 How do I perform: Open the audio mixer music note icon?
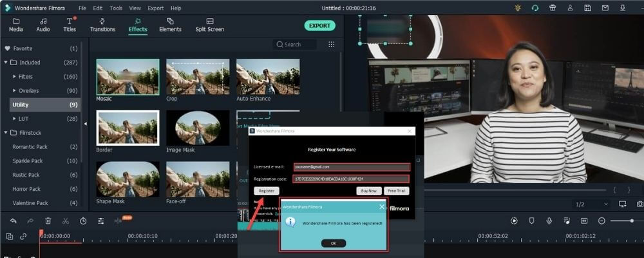click(567, 221)
